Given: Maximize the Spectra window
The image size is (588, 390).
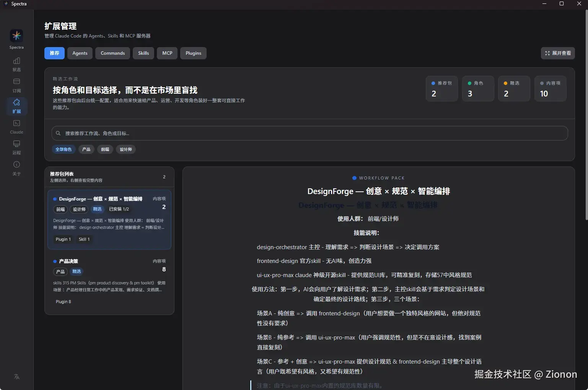Looking at the screenshot, I should click(562, 3).
